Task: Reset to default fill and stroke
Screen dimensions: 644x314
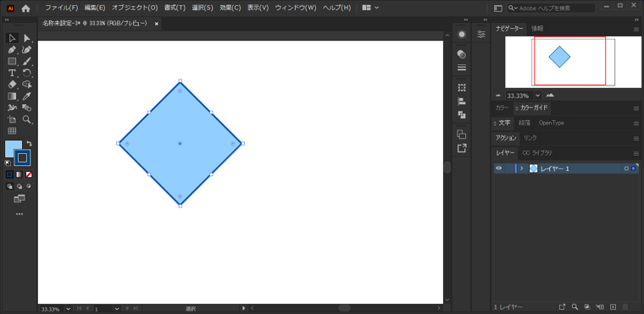Action: [x=8, y=163]
